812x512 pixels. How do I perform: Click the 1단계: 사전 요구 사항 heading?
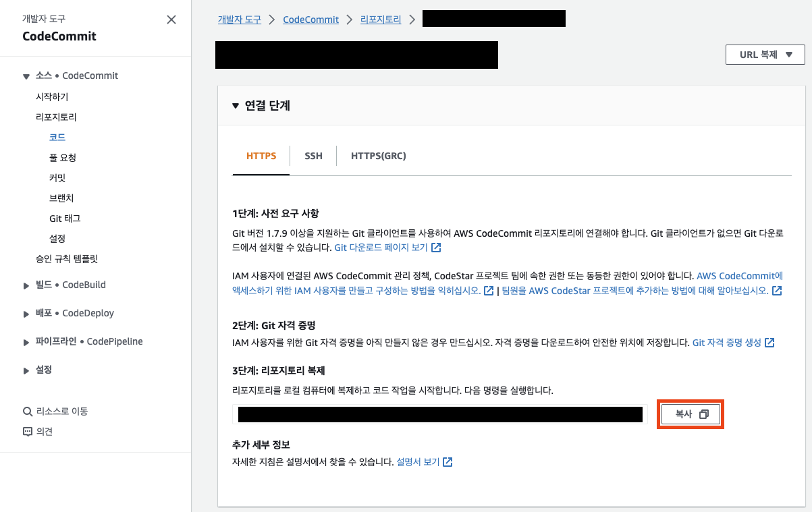point(275,214)
